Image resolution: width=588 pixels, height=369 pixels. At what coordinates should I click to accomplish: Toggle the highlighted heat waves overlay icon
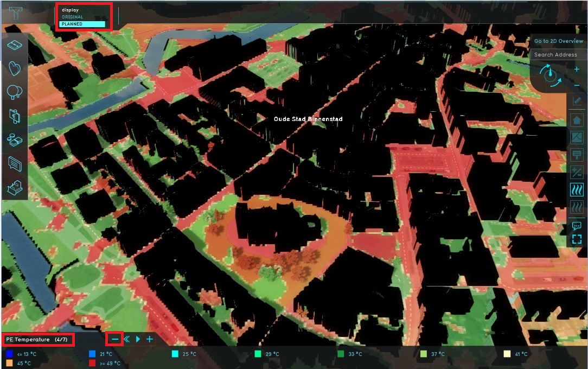click(576, 190)
